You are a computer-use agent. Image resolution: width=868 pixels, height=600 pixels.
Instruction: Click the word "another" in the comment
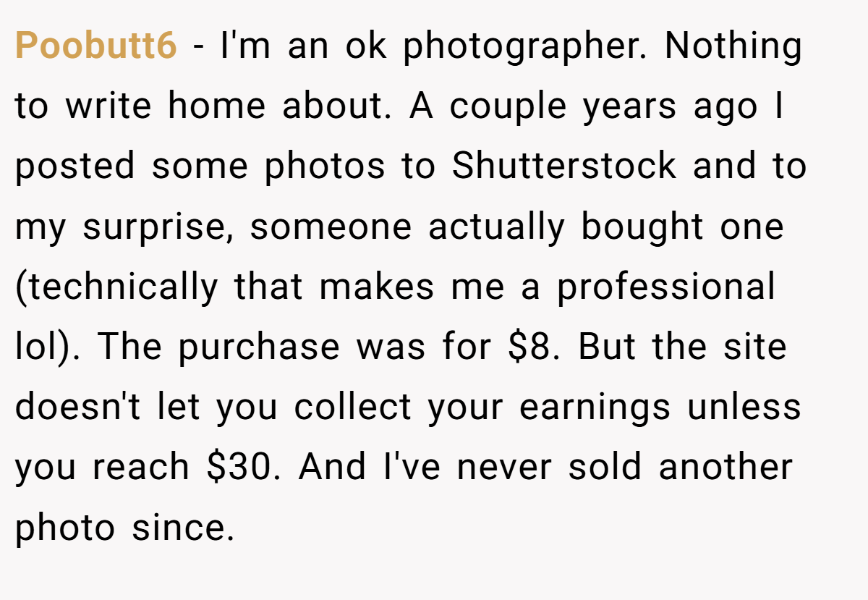[726, 467]
